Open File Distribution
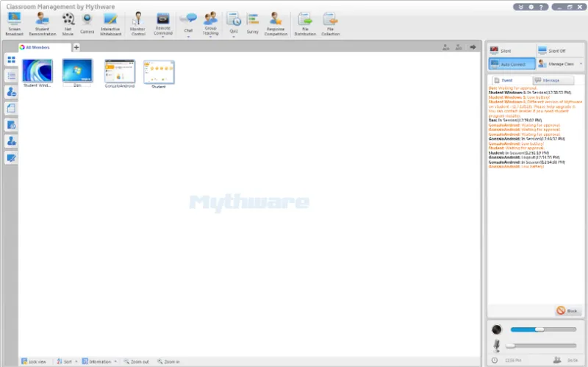The height and width of the screenshot is (367, 588). [x=305, y=24]
